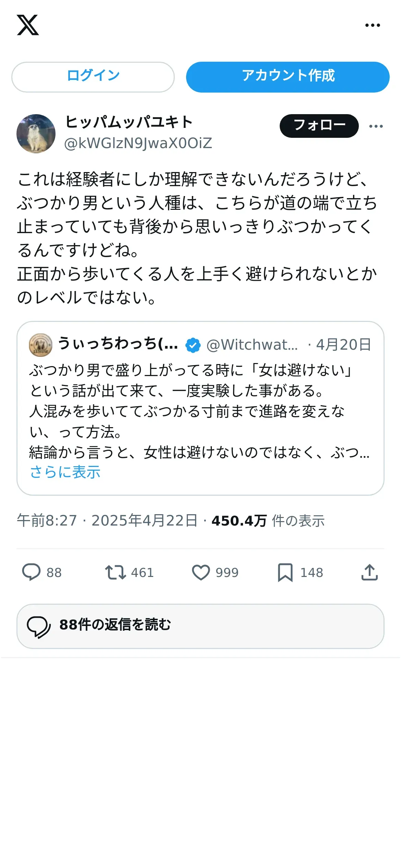This screenshot has height=868, width=401.
Task: Click the reply speech bubble icon
Action: (31, 572)
